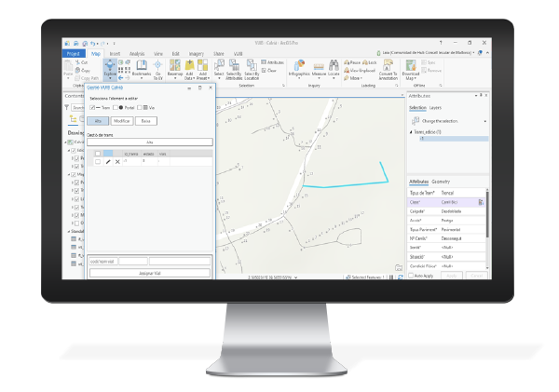Collapse the Trams_edicio tree node

click(x=411, y=132)
